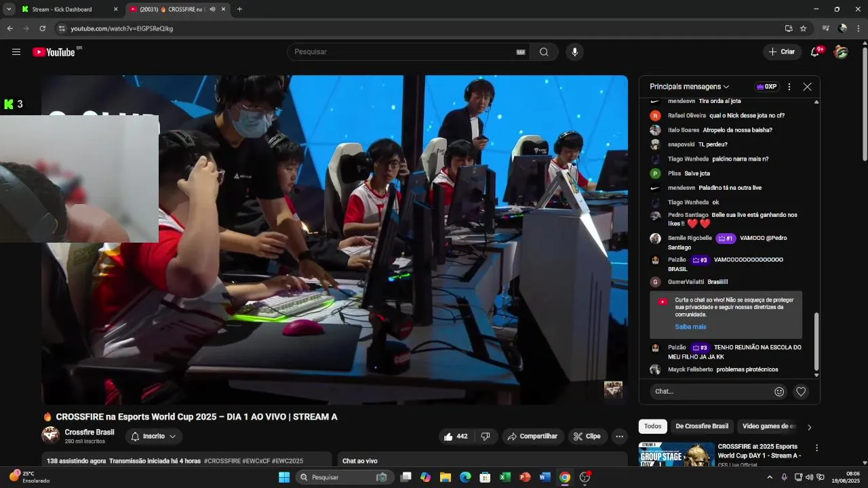
Task: Open live chat options three dots
Action: 789,87
